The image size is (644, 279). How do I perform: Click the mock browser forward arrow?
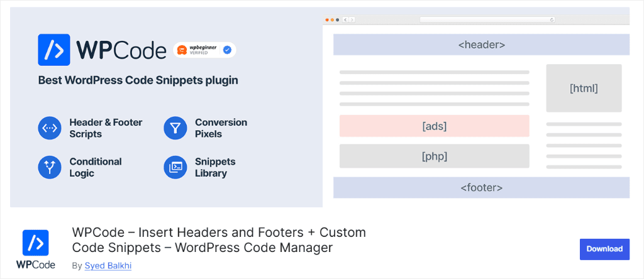(x=352, y=19)
